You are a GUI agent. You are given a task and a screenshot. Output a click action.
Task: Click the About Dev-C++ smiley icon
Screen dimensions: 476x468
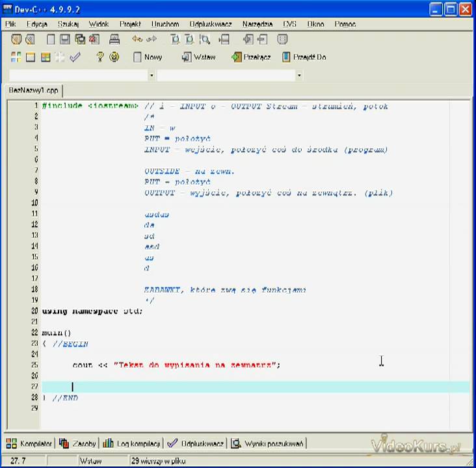click(114, 57)
